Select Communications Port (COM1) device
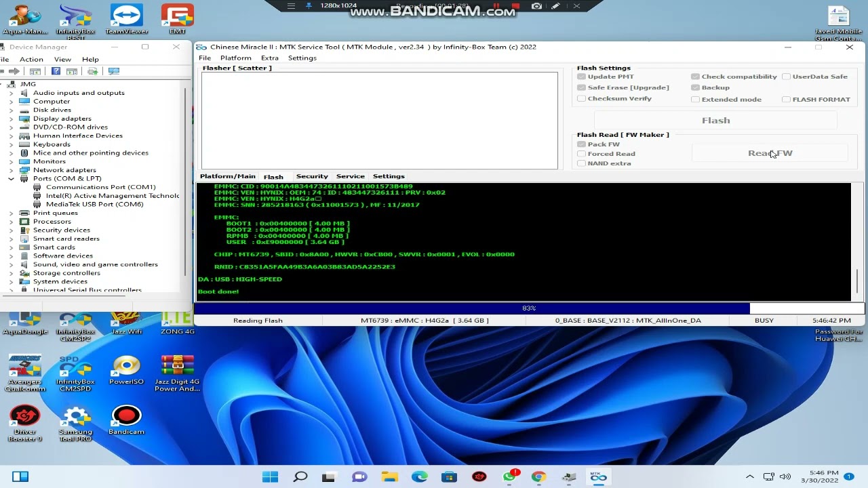 coord(100,187)
